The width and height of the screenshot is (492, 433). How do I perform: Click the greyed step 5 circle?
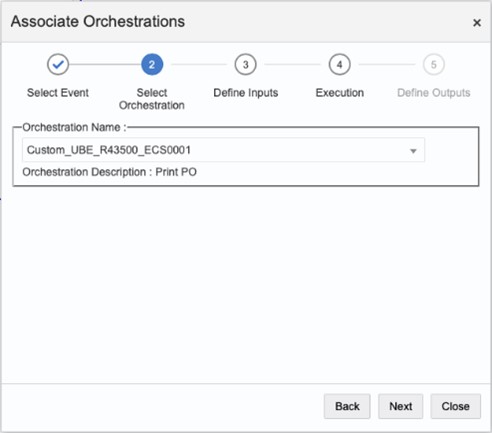tap(434, 64)
